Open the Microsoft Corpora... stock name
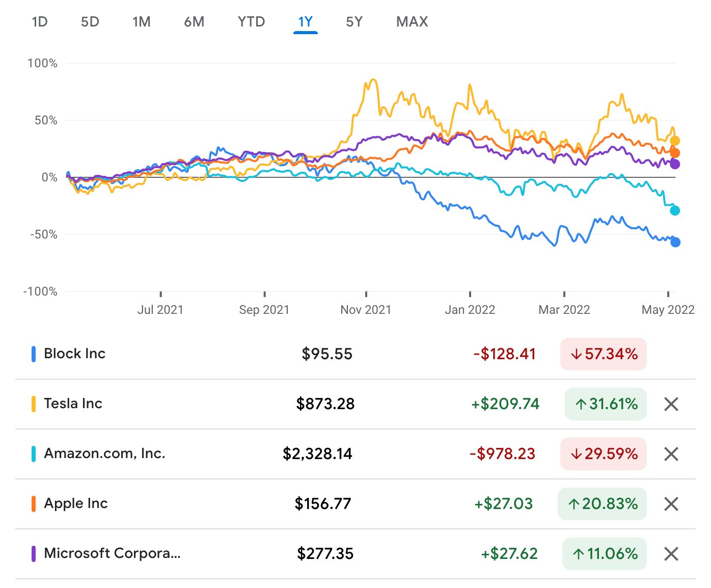This screenshot has height=588, width=711. pyautogui.click(x=113, y=553)
